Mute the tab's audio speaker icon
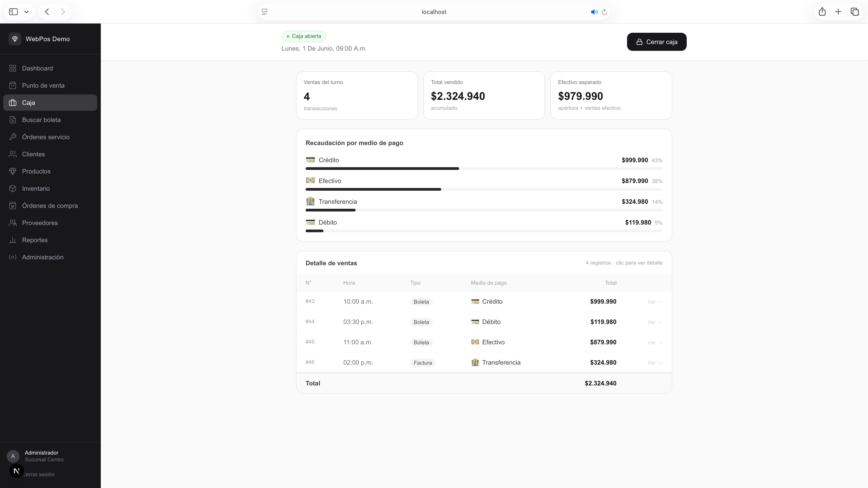 pyautogui.click(x=594, y=12)
